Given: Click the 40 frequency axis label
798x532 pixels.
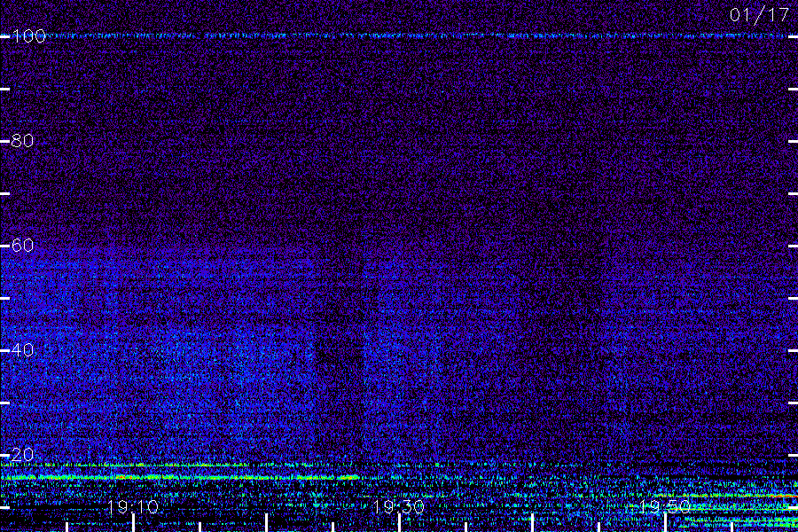Looking at the screenshot, I should (22, 349).
